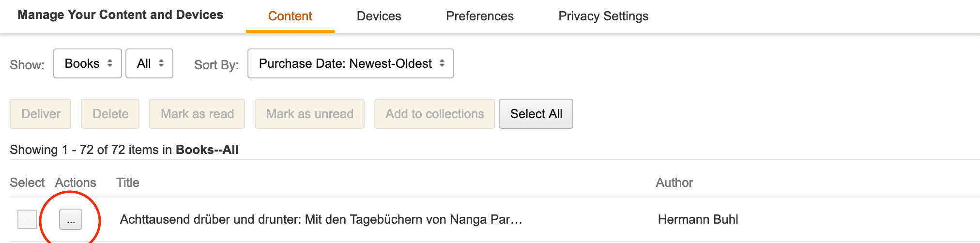The height and width of the screenshot is (243, 980).
Task: Click the Manage Your Content and Devices heading
Action: pyautogui.click(x=120, y=15)
